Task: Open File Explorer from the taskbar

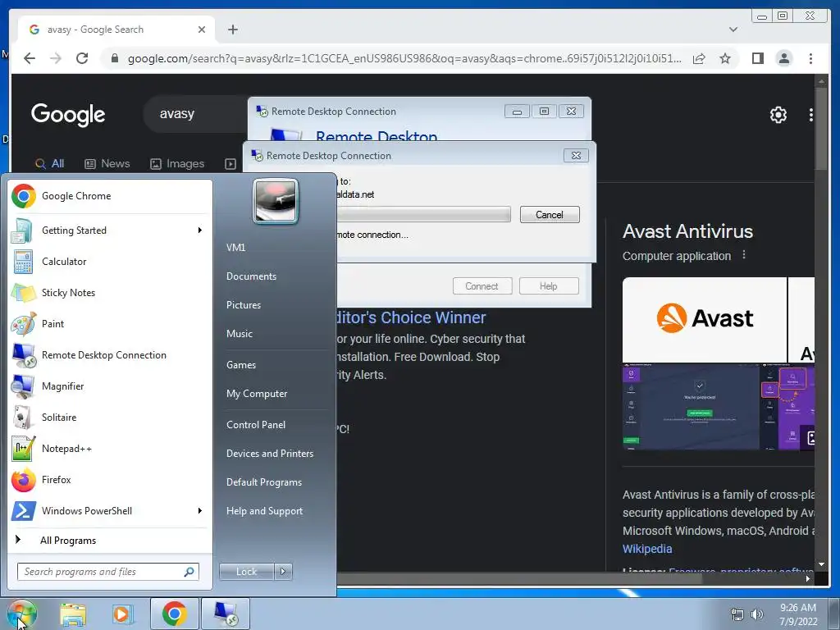Action: pos(73,614)
